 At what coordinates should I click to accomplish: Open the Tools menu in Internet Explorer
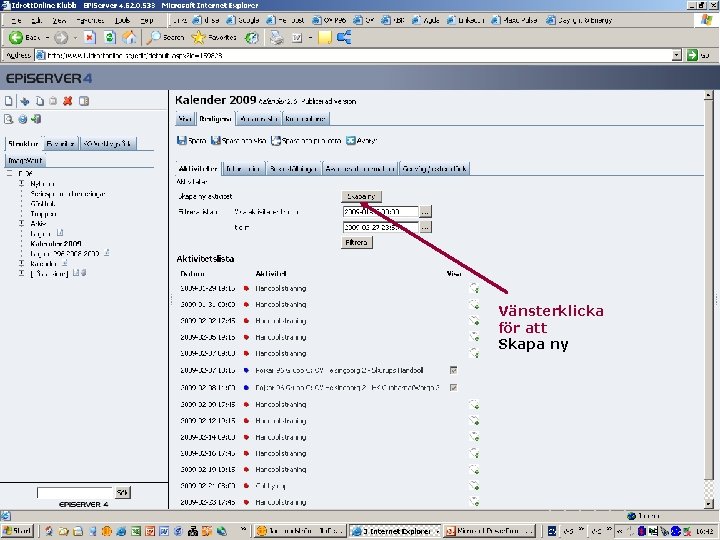click(x=122, y=20)
